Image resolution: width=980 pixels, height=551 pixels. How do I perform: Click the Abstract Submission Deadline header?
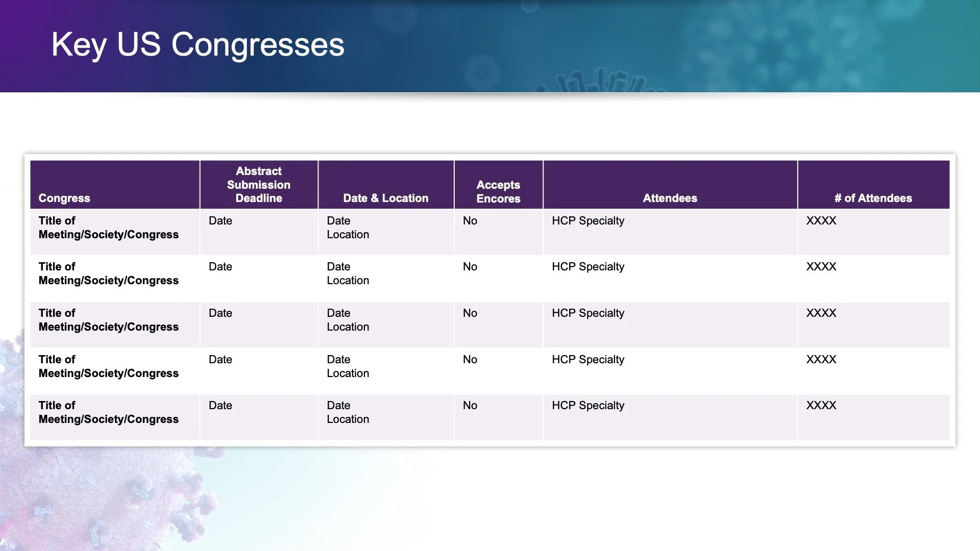click(259, 185)
